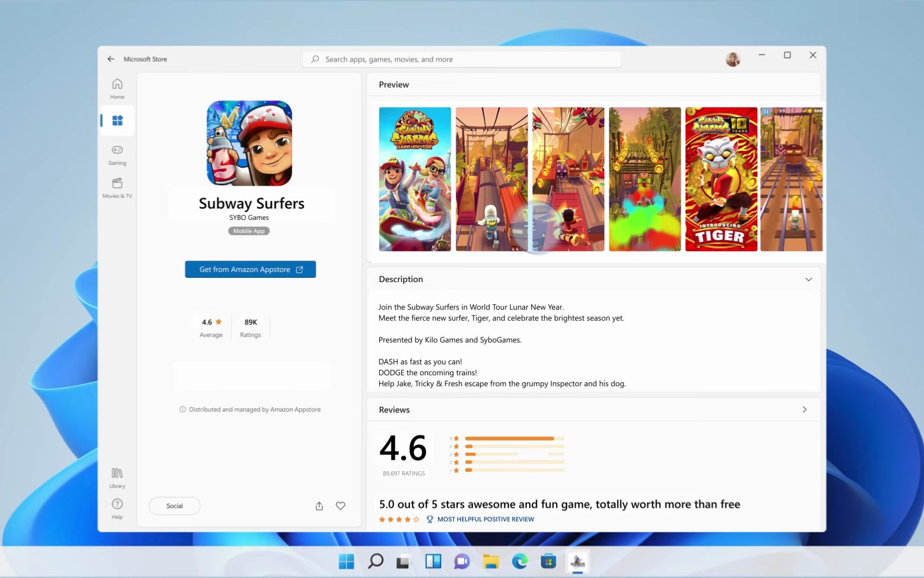This screenshot has height=578, width=924.
Task: Open Help in the sidebar
Action: pyautogui.click(x=117, y=509)
